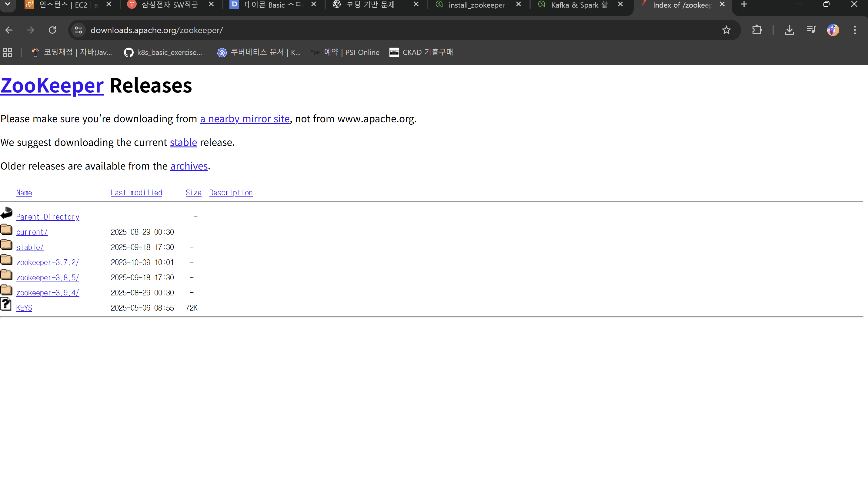
Task: Restore down the browser window
Action: [x=826, y=4]
